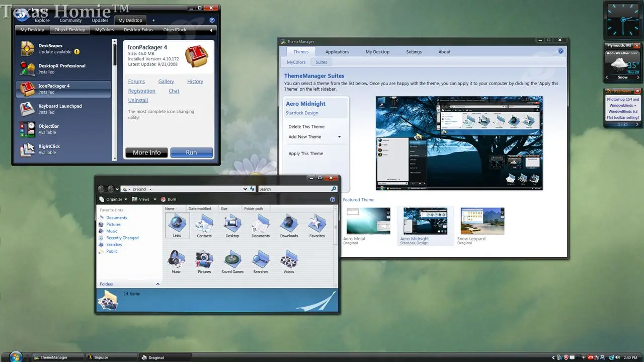
Task: Open the AccuWeather snow gadget
Action: click(623, 62)
